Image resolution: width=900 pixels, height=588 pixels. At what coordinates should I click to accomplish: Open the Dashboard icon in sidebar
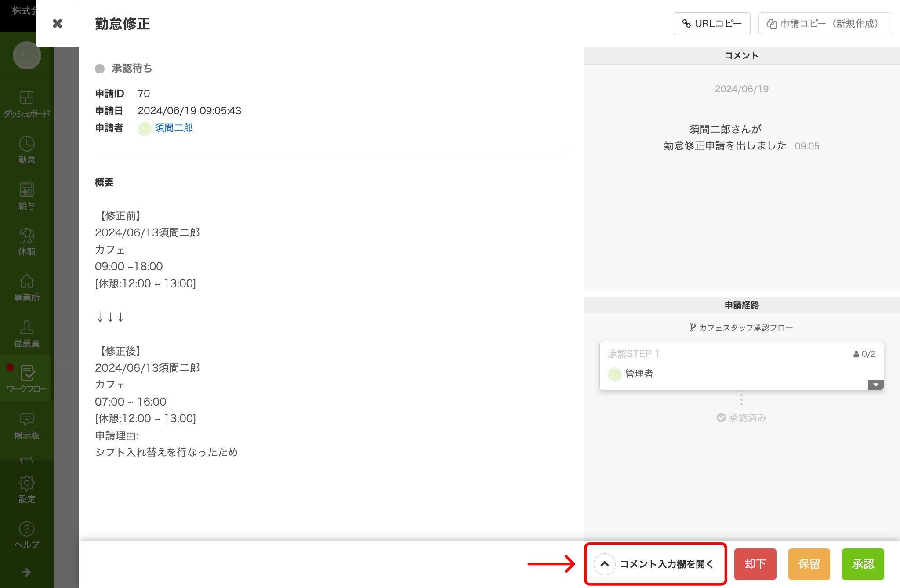(27, 98)
